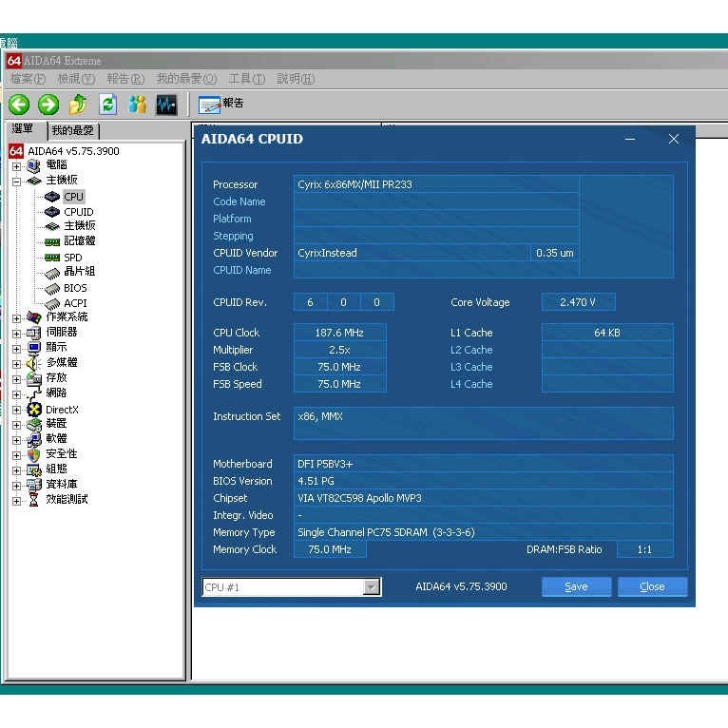Minimize the AIDA64 CPUID dialog
728x728 pixels.
click(x=630, y=139)
